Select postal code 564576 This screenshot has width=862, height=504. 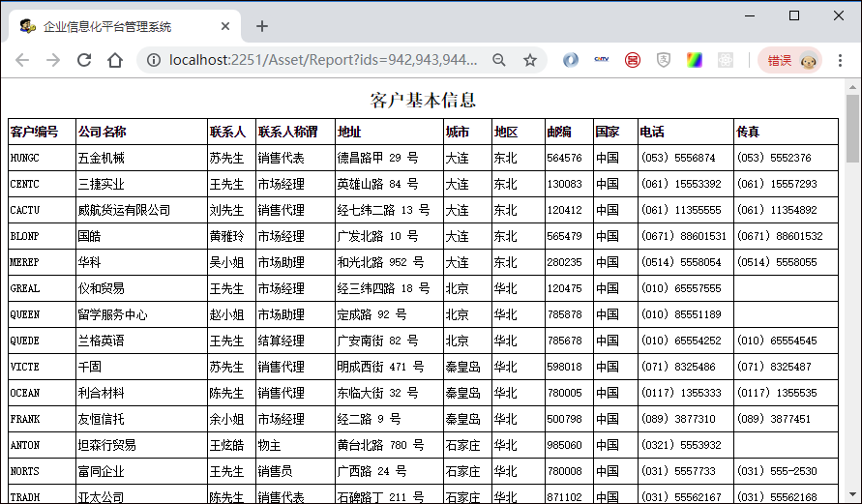point(565,158)
